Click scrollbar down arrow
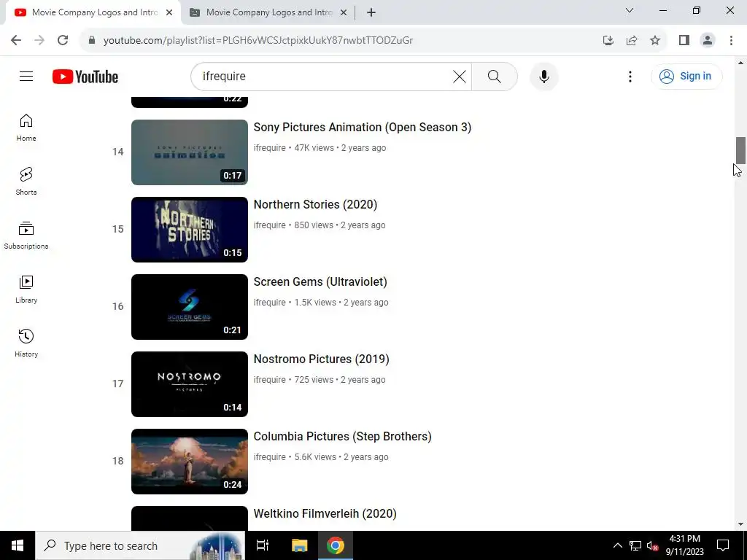Image resolution: width=747 pixels, height=560 pixels. pos(740,524)
